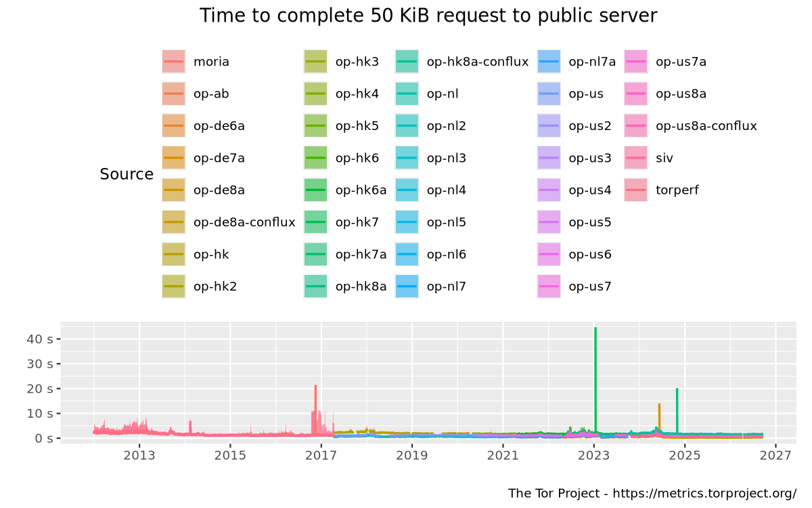812x508 pixels.
Task: Click the metrics.torproject.org caption
Action: tap(652, 493)
